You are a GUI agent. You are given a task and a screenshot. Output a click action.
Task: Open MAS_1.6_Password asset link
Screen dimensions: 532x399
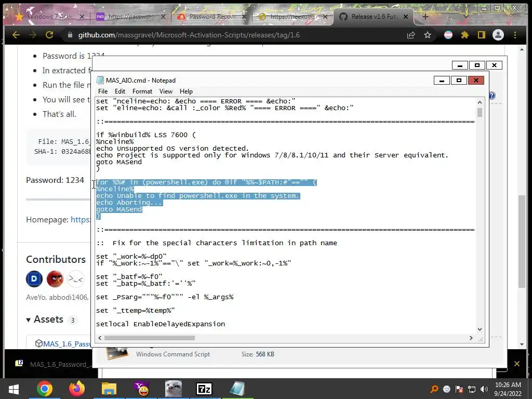point(66,344)
